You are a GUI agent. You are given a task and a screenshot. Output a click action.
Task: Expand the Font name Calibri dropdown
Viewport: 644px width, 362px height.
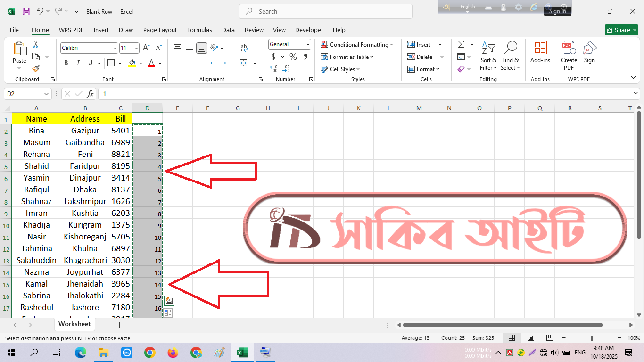tap(115, 48)
